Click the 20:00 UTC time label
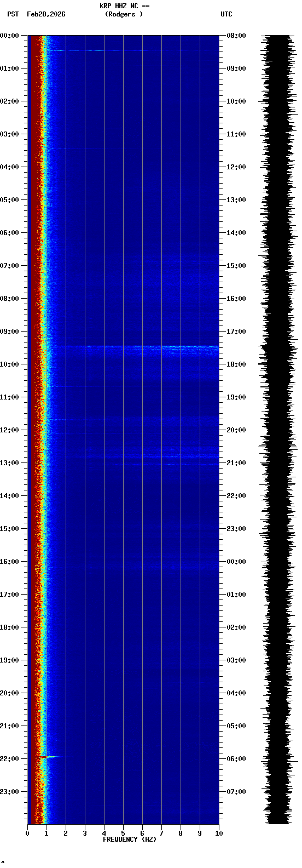This screenshot has width=302, height=868. click(236, 430)
